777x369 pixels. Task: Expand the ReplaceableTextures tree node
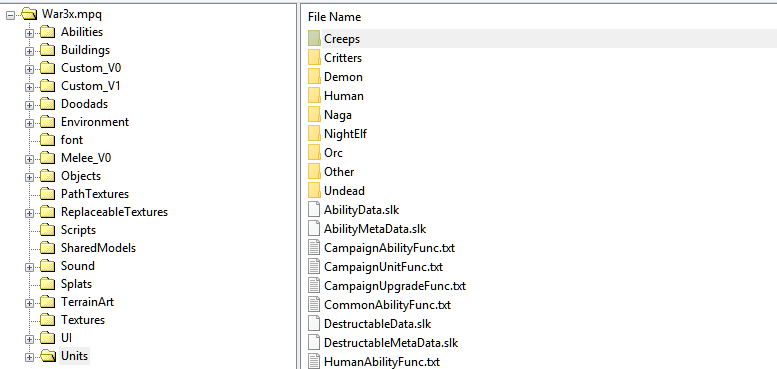29,213
